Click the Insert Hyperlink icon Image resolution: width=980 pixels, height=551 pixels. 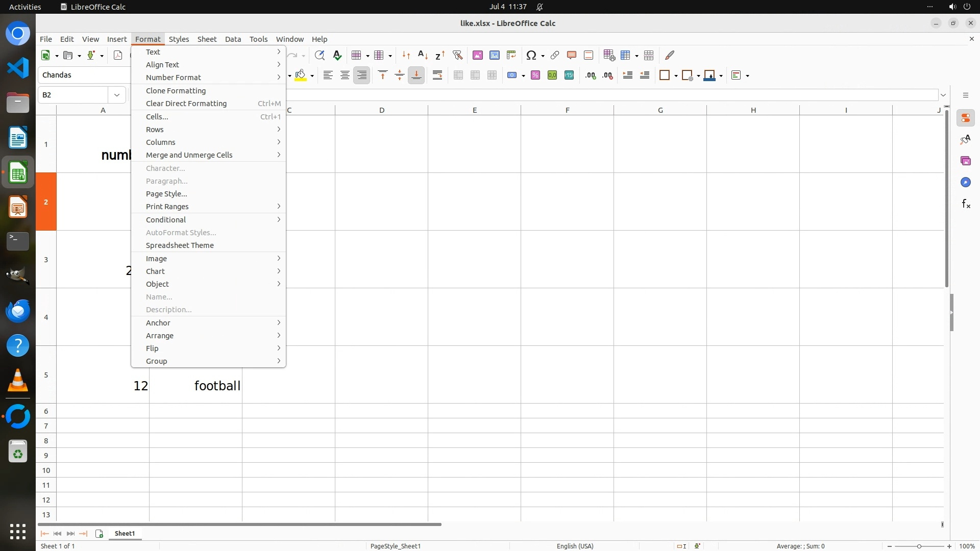[x=555, y=55]
